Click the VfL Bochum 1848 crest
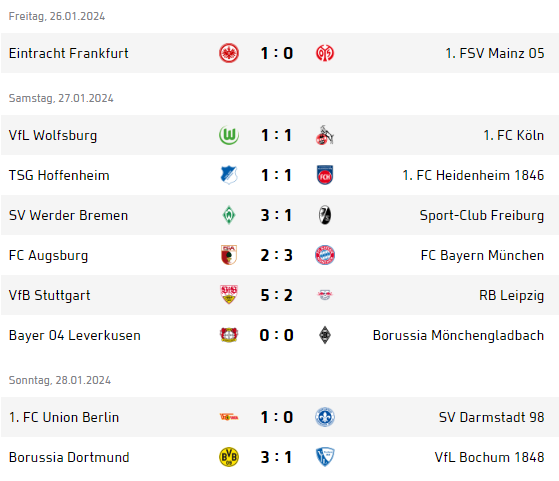Image resolution: width=559 pixels, height=481 pixels. click(325, 457)
